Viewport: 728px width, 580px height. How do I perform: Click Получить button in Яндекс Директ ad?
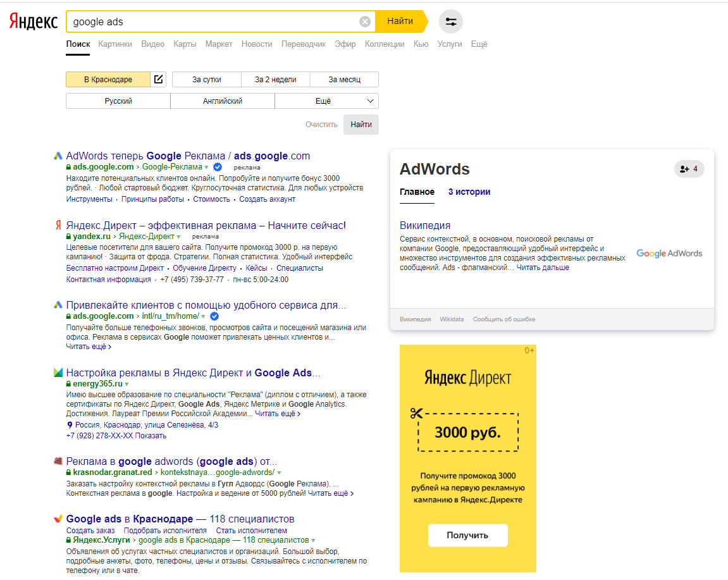tap(467, 535)
